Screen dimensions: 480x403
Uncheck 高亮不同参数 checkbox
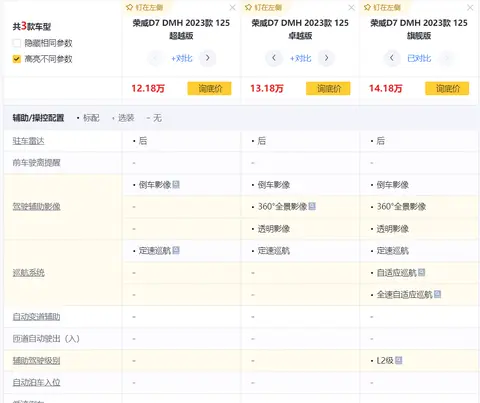(x=16, y=59)
